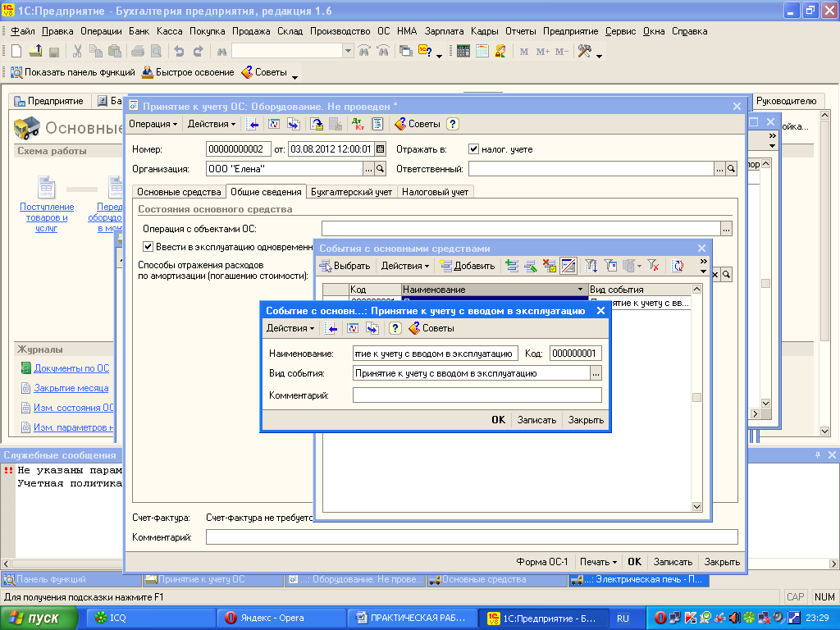Click magnifier icon next to Ответственный field
The height and width of the screenshot is (630, 840).
pyautogui.click(x=731, y=169)
